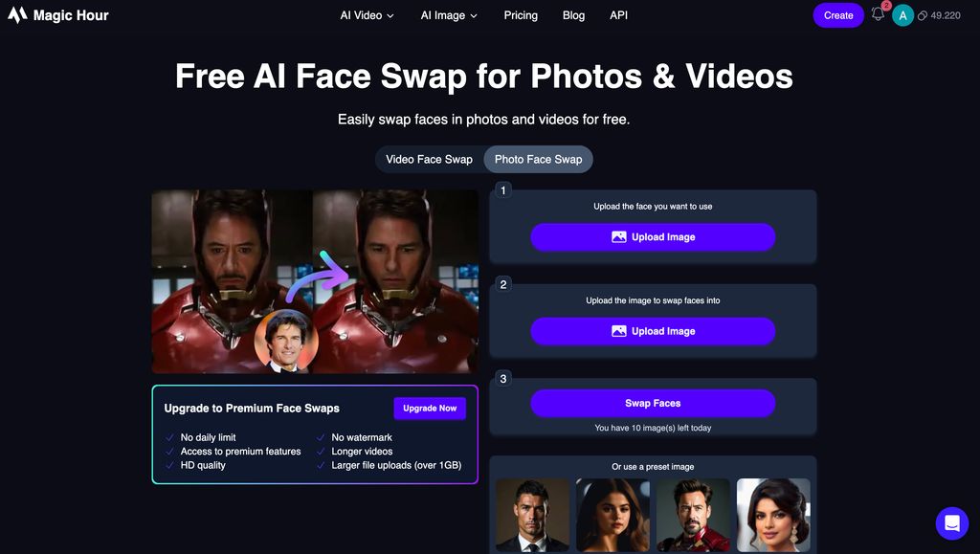Click the credits coin icon

[922, 15]
